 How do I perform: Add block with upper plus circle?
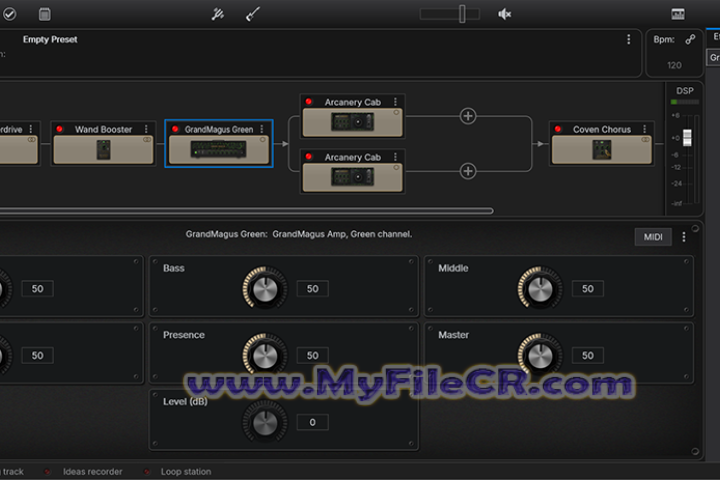[x=468, y=116]
